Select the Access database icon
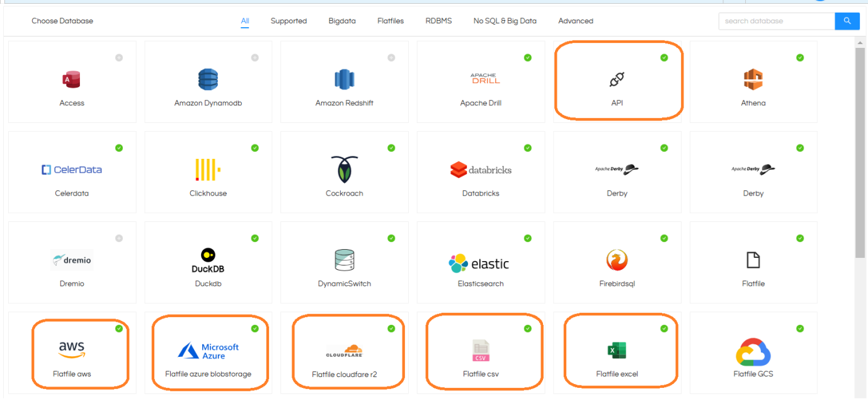This screenshot has width=868, height=408. pyautogui.click(x=72, y=79)
